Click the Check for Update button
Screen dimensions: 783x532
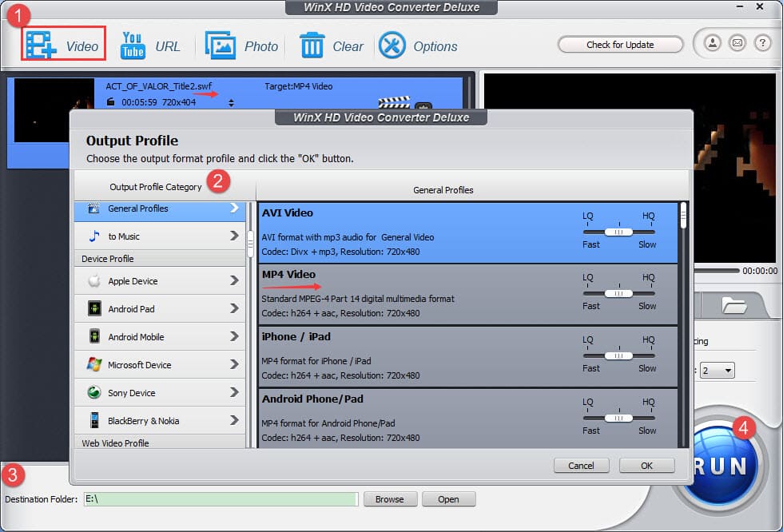tap(621, 44)
